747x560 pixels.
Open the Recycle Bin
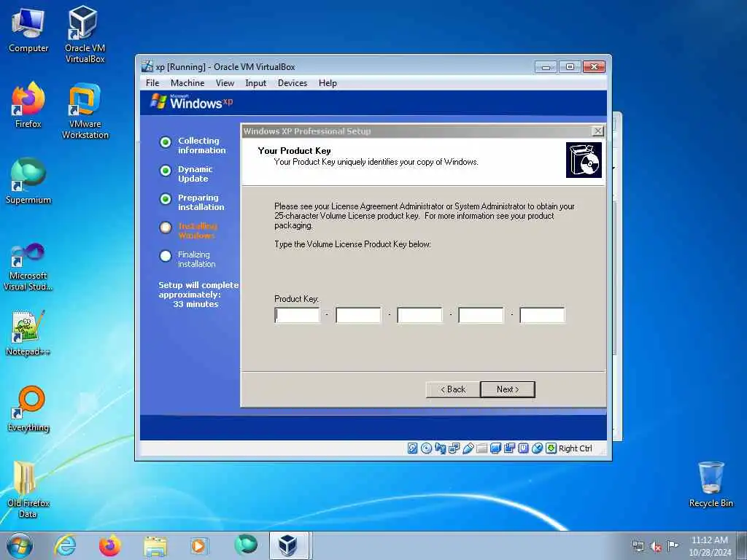pyautogui.click(x=711, y=485)
